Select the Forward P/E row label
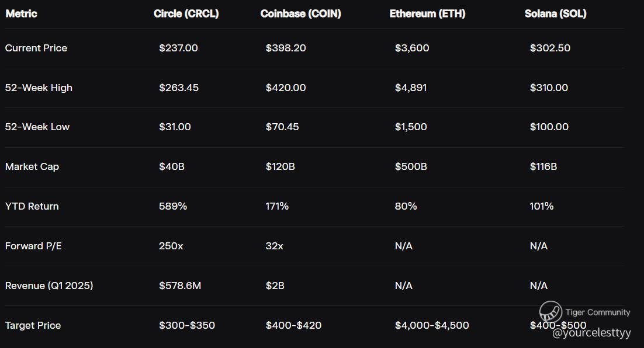 coord(33,246)
